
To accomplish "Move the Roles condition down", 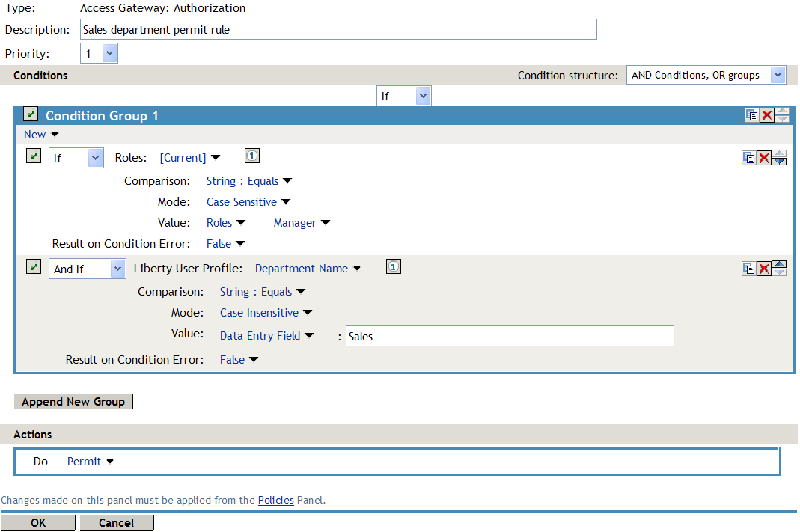I will coord(779,161).
